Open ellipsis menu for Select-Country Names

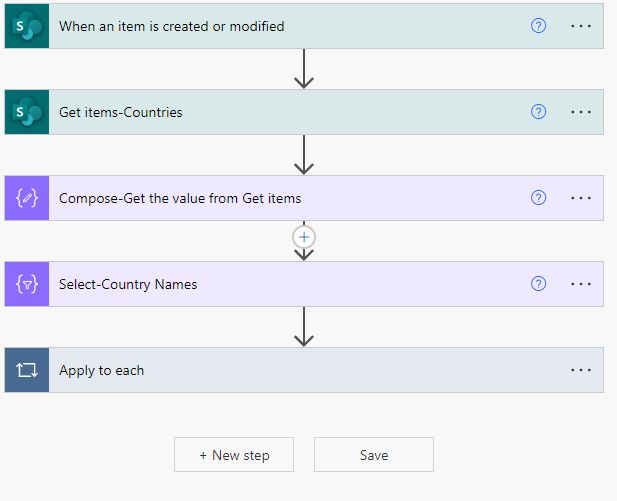pyautogui.click(x=581, y=284)
